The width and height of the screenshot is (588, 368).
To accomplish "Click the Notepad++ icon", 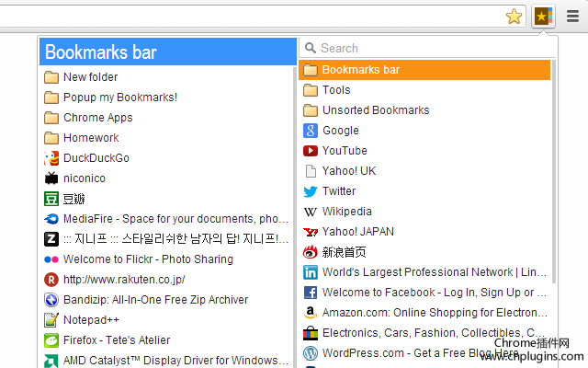I will (51, 320).
